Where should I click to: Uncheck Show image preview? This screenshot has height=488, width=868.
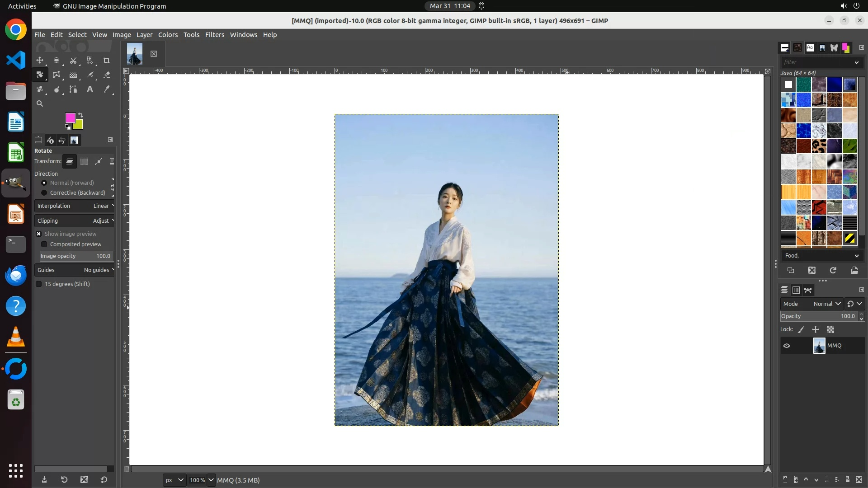point(39,234)
